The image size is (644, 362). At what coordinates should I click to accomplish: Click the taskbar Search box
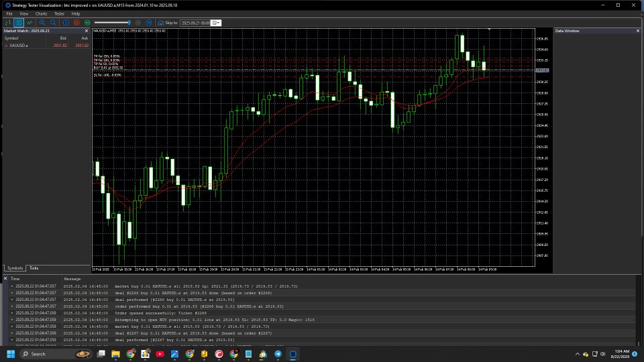pos(56,354)
